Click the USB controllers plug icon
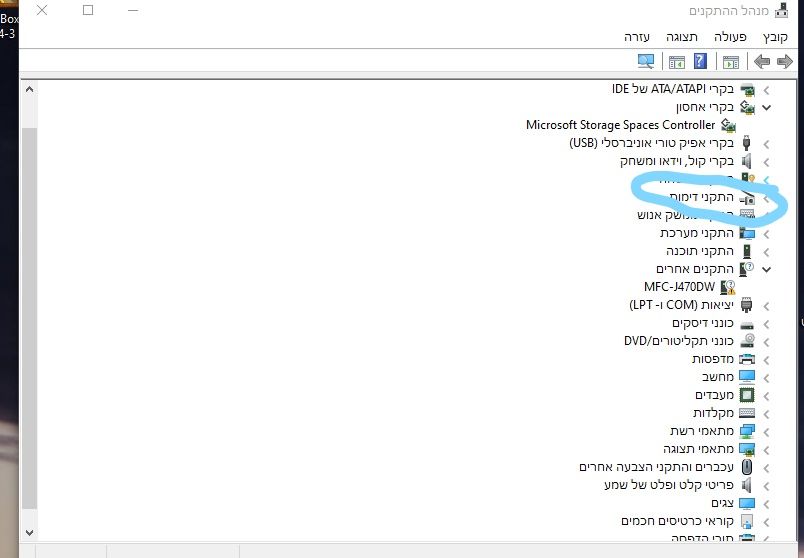Image resolution: width=804 pixels, height=558 pixels. click(746, 143)
